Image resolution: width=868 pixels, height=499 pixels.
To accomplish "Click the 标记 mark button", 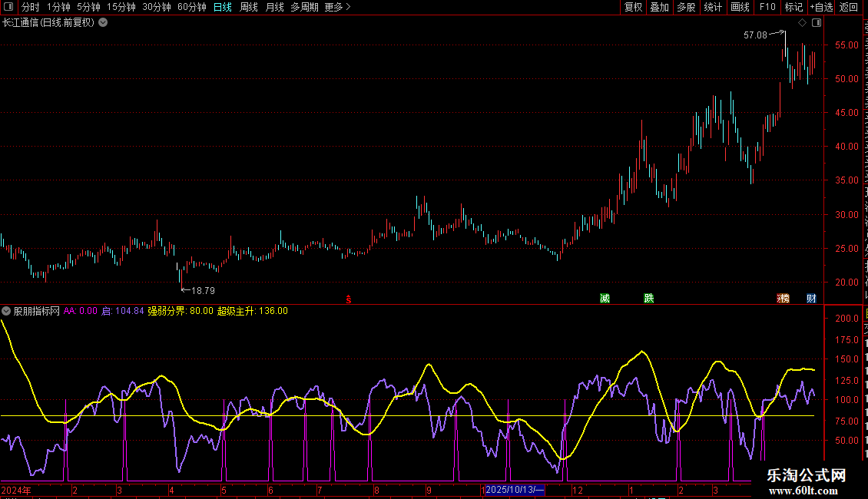I will [x=793, y=7].
